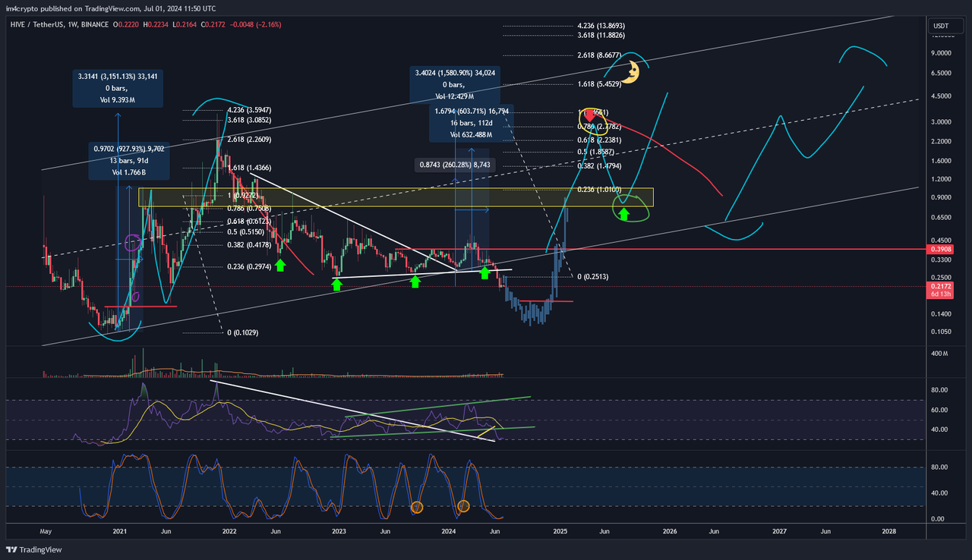The image size is (972, 560).
Task: Click the 0.6500 price axis label
Action: (942, 218)
